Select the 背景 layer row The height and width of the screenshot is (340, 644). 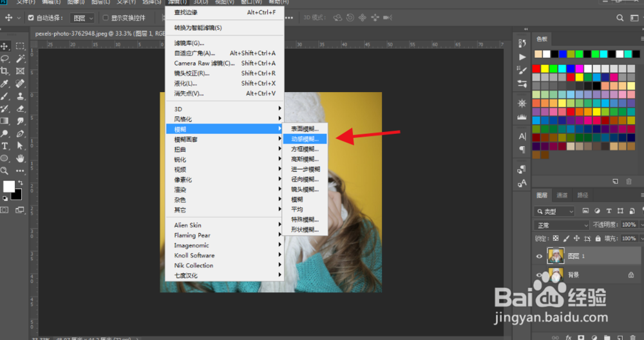coord(587,275)
